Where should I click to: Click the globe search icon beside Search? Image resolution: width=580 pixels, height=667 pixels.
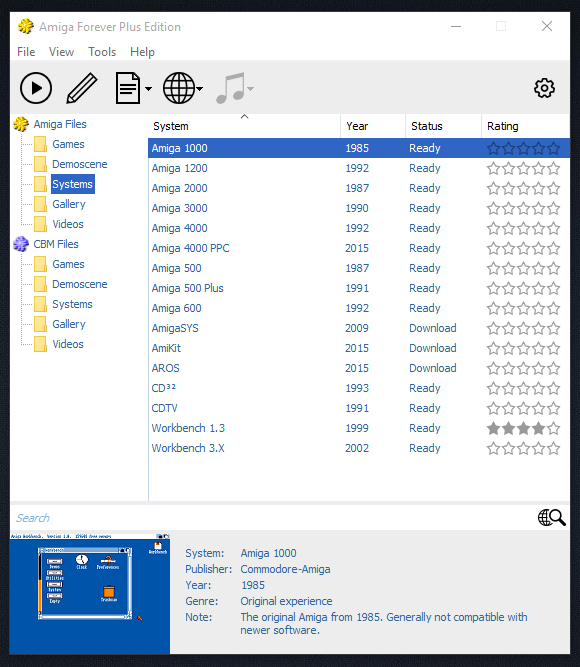[551, 518]
